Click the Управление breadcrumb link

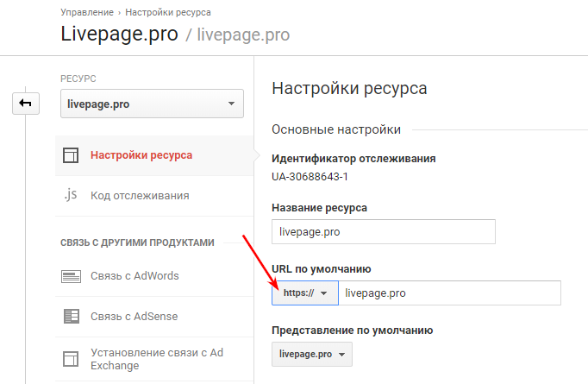87,12
